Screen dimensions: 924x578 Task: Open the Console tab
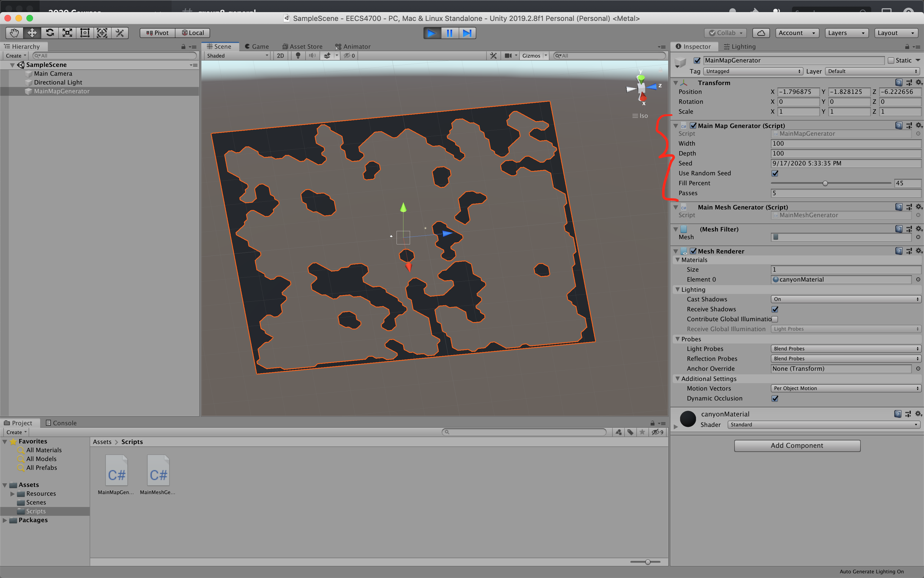coord(61,423)
